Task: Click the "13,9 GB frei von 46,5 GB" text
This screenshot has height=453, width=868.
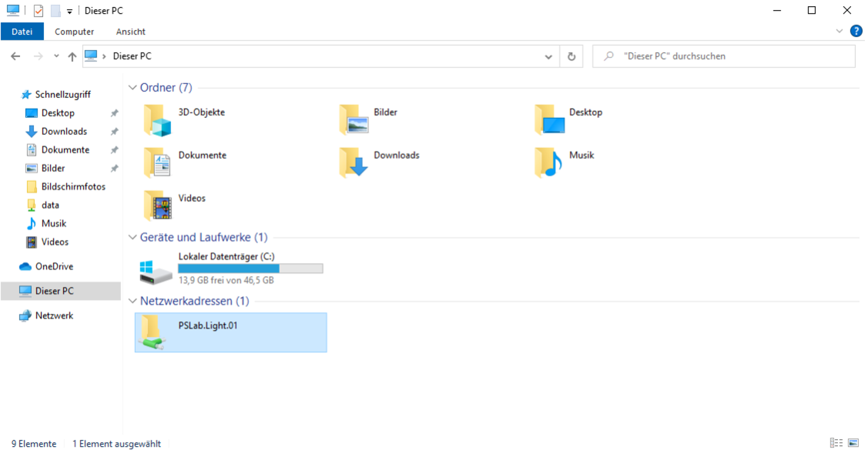Action: click(226, 281)
